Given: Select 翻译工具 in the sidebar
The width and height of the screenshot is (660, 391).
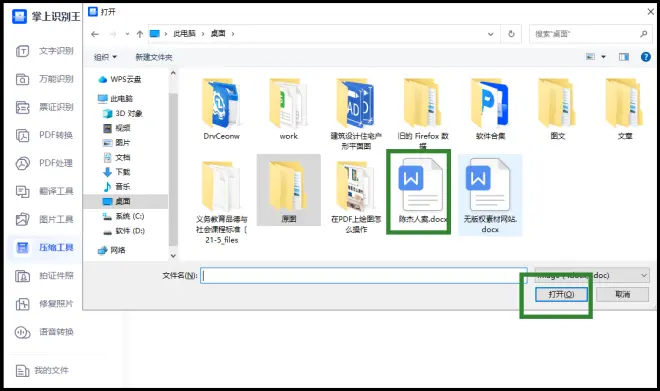Looking at the screenshot, I should pos(44,192).
